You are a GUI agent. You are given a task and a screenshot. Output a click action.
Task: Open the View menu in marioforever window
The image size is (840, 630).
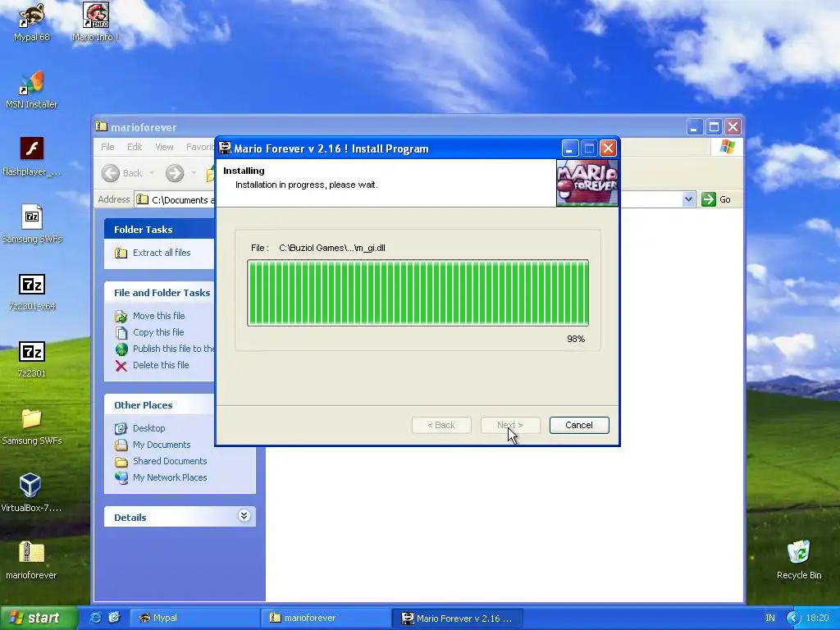(164, 147)
